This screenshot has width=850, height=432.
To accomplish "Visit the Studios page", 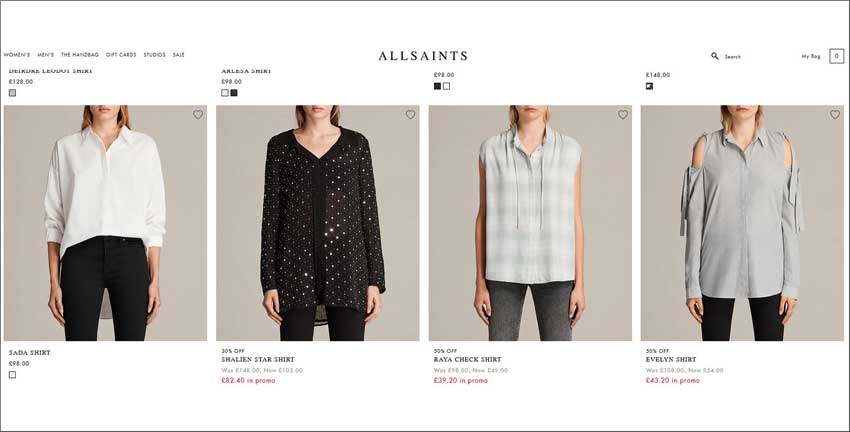I will (x=154, y=55).
